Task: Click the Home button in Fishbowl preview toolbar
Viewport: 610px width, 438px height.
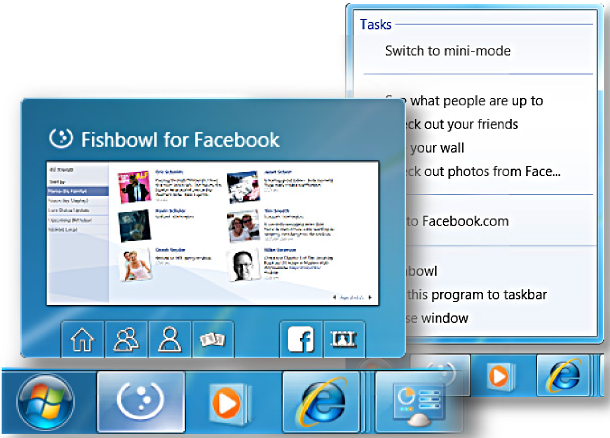Action: [82, 339]
